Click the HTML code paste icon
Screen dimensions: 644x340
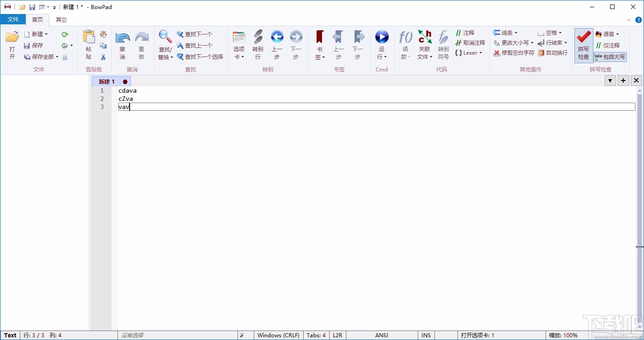pos(103,34)
